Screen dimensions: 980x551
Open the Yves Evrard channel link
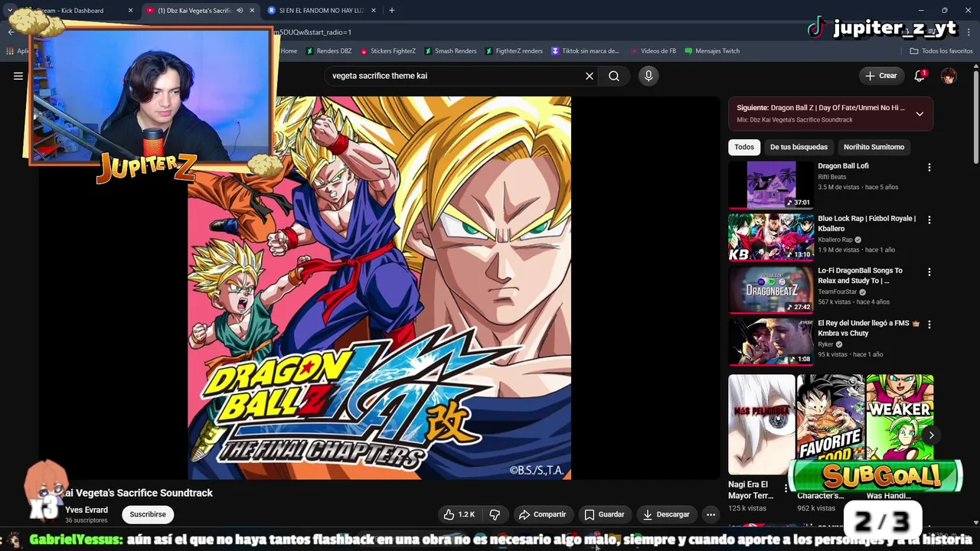pyautogui.click(x=87, y=510)
